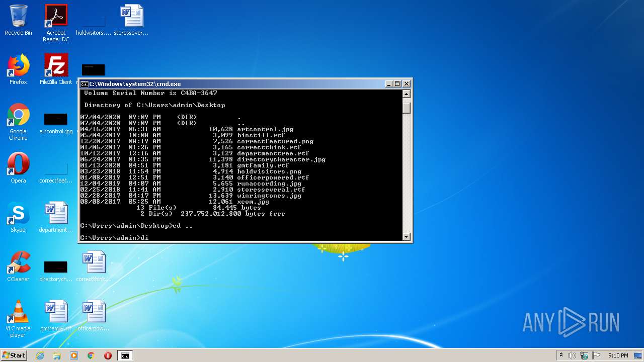
Task: Close the cmd.exe window
Action: pos(407,84)
